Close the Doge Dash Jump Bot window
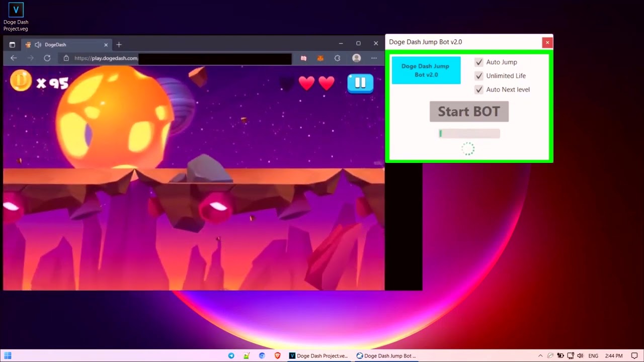644x362 pixels. click(547, 42)
